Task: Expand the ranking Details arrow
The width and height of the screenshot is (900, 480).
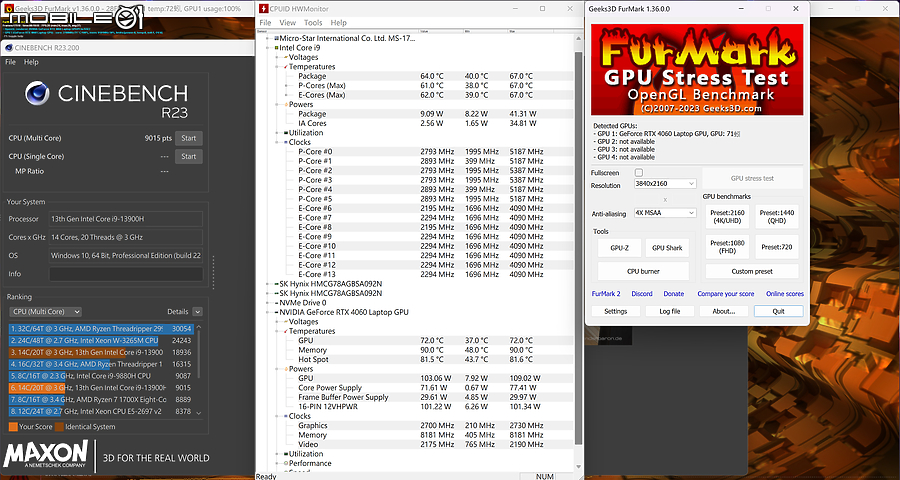Action: [197, 311]
